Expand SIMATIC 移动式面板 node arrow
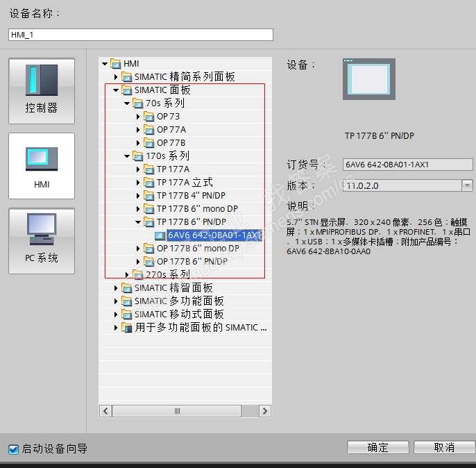The width and height of the screenshot is (476, 468). [116, 315]
